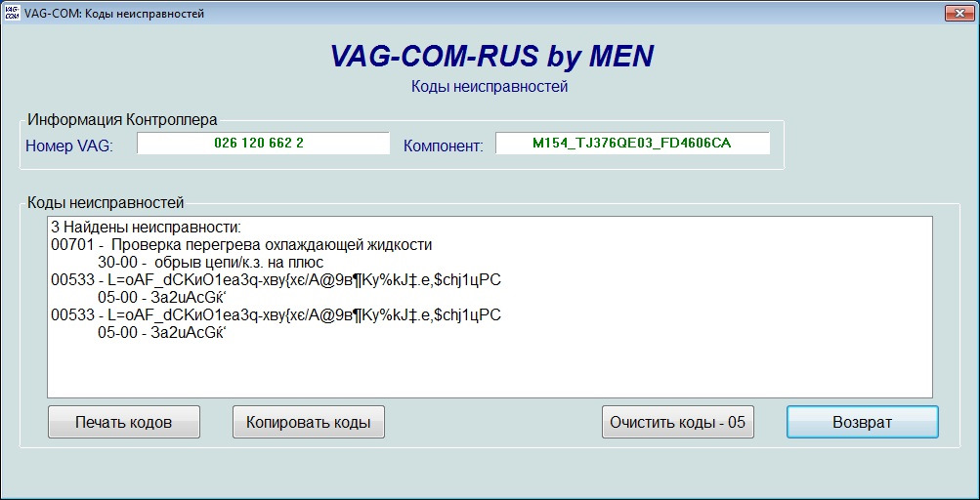Select line '3 Найдены неисправности:'

coord(146,227)
